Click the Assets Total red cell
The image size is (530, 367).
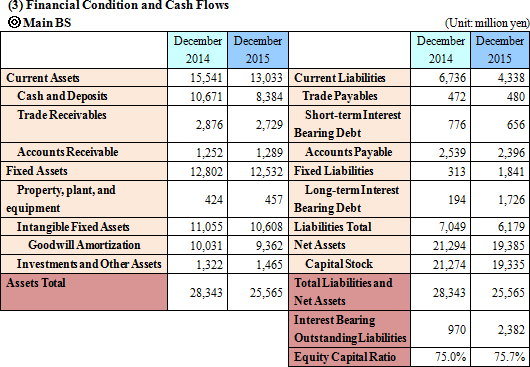coord(84,292)
